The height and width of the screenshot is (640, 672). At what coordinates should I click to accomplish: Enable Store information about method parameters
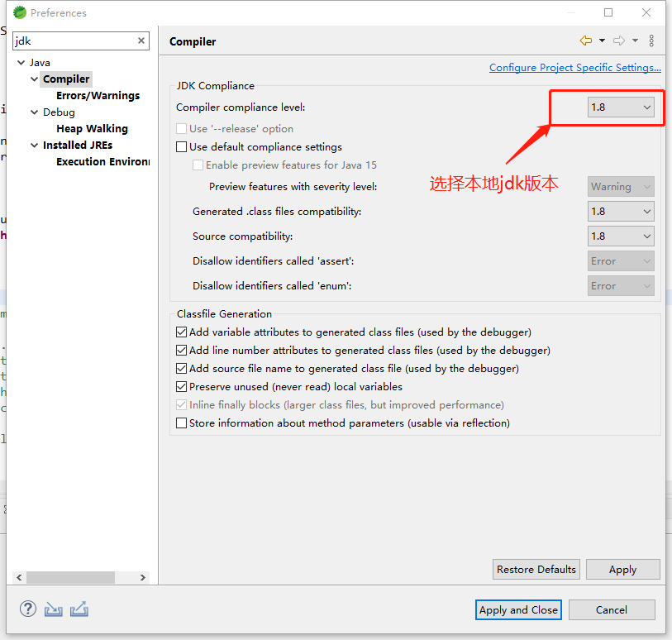coord(181,423)
